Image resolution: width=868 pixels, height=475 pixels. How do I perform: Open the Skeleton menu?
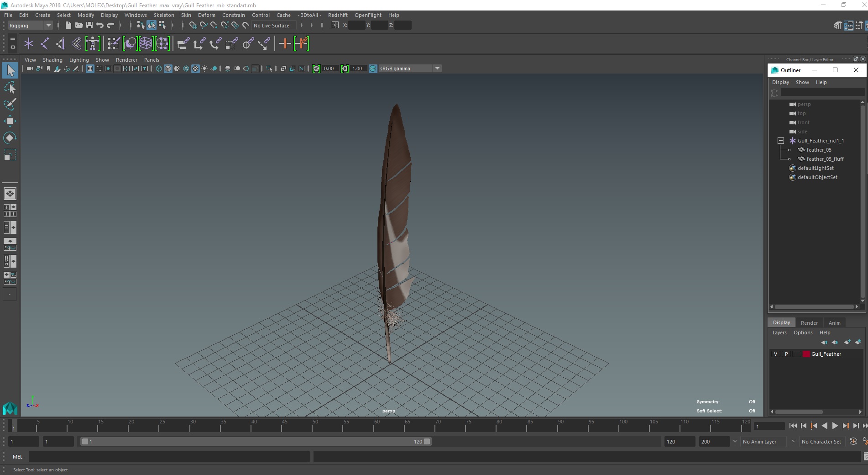pos(164,15)
